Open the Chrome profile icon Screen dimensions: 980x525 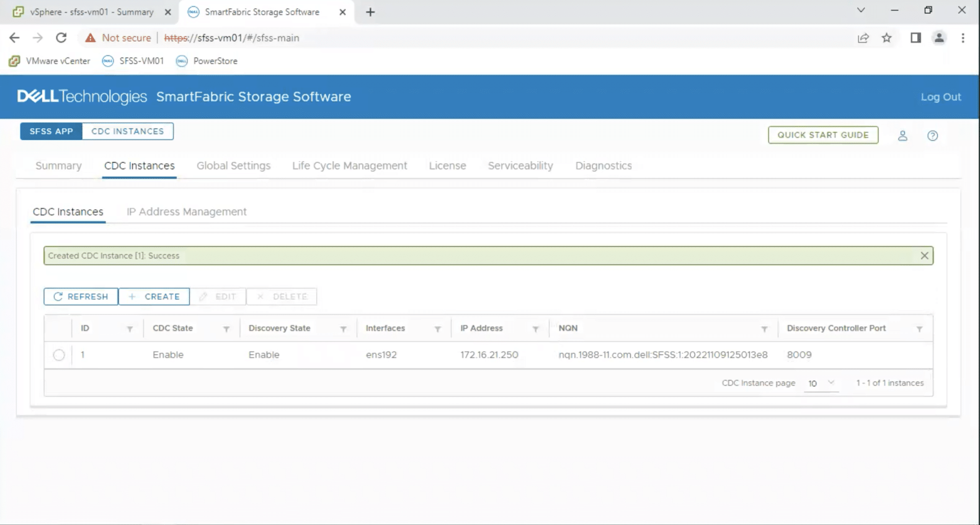click(x=939, y=38)
